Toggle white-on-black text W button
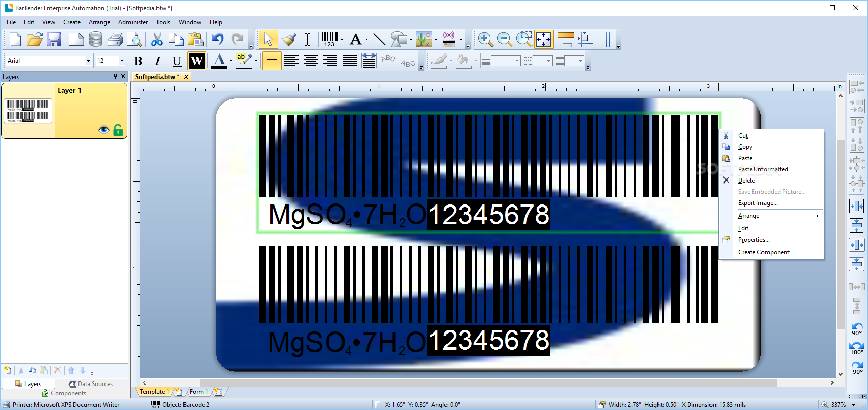The height and width of the screenshot is (410, 868). coord(197,61)
